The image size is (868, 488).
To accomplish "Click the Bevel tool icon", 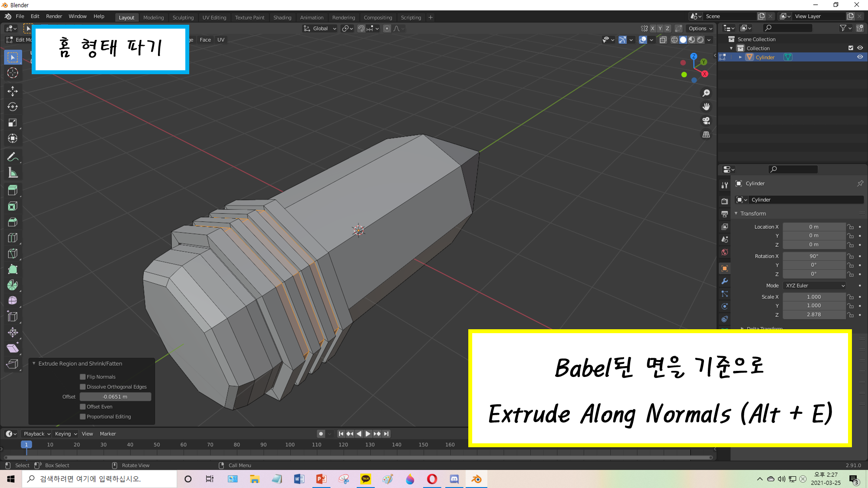I will 13,222.
